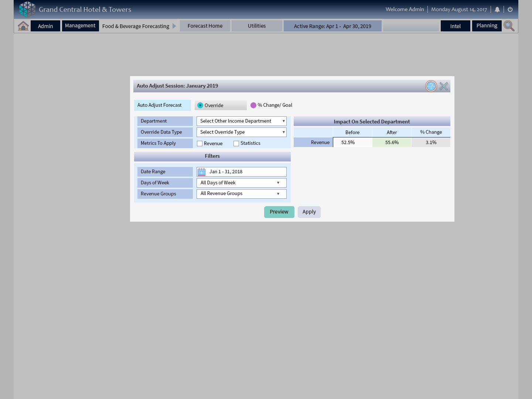This screenshot has width=532, height=399.
Task: Open the Select Override Type dropdown
Action: coord(242,132)
